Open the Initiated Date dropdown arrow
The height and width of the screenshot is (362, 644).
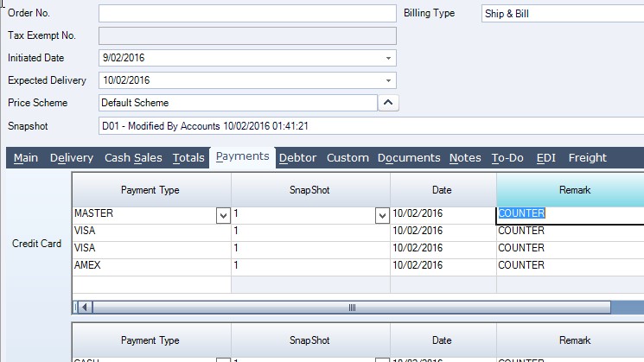pyautogui.click(x=388, y=58)
